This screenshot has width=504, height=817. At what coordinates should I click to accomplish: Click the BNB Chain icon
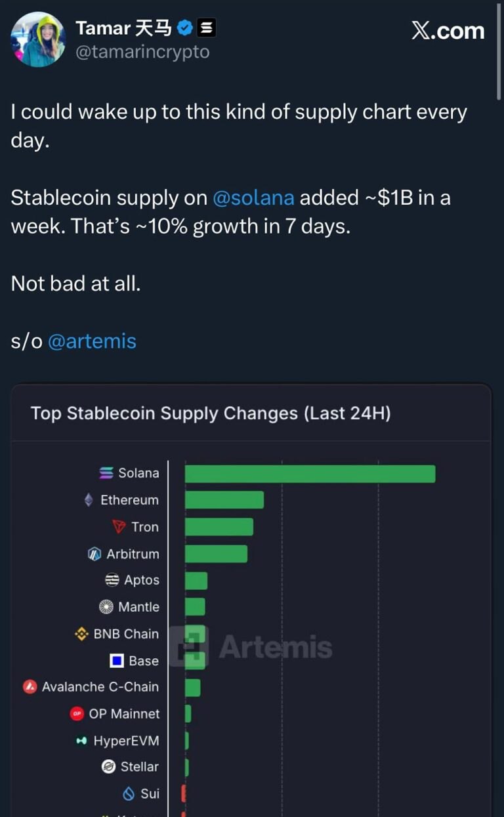pos(81,634)
